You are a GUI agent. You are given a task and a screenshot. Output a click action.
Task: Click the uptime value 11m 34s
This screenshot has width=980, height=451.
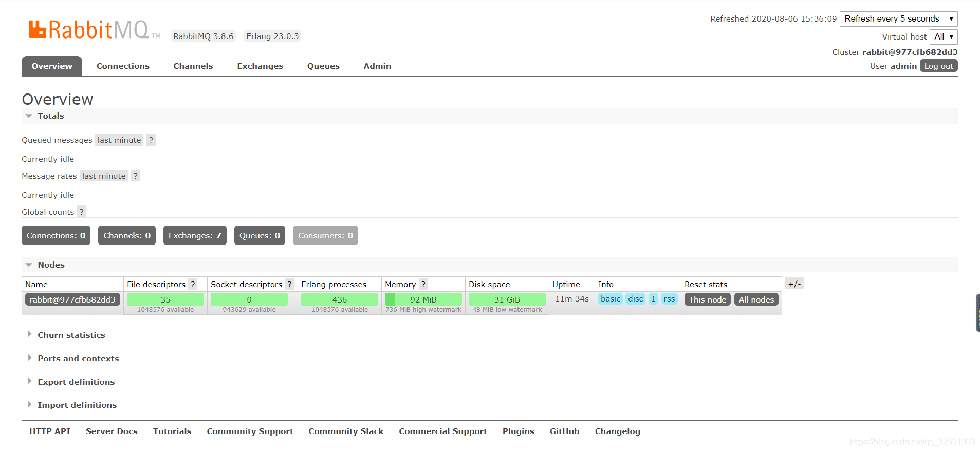pyautogui.click(x=572, y=299)
